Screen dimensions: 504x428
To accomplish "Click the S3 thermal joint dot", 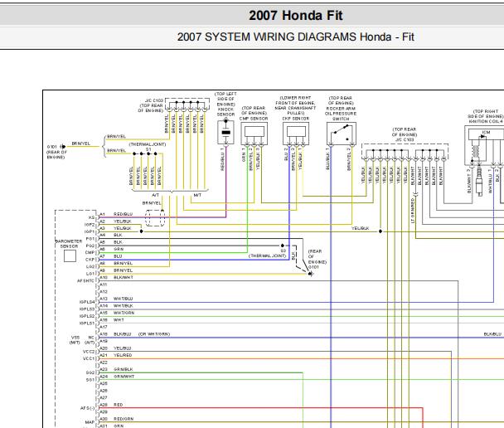I will 282,246.
